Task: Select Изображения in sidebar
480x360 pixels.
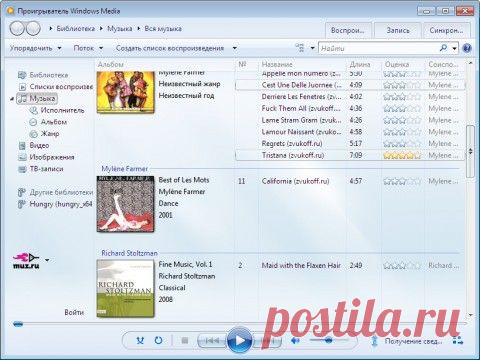Action: coord(52,157)
